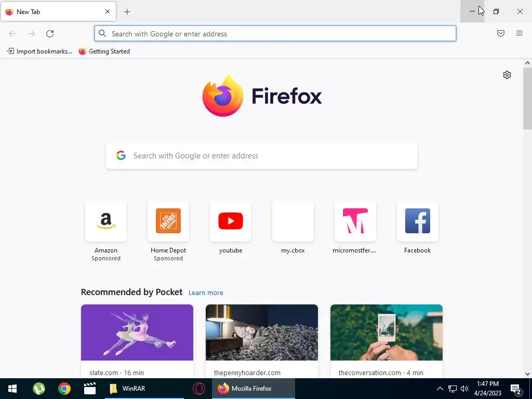Switch to the WinRAR taskbar window
Screen dimensions: 532x399
144,389
